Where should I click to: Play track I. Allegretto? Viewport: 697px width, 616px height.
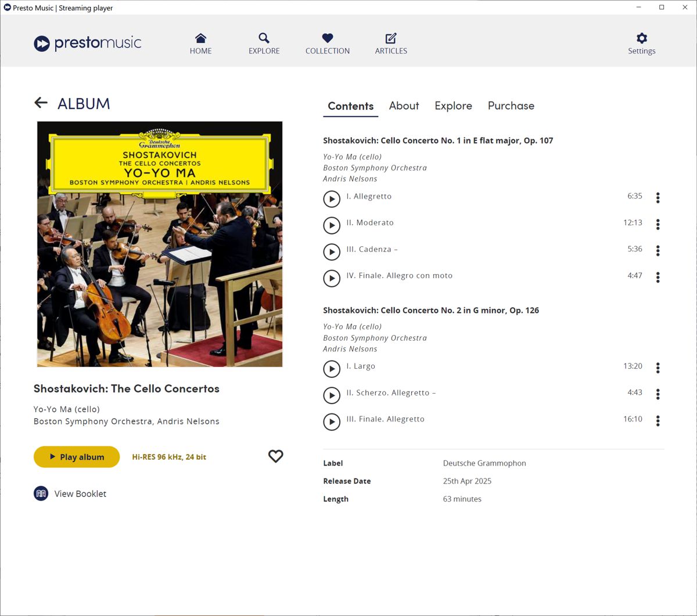pos(332,199)
